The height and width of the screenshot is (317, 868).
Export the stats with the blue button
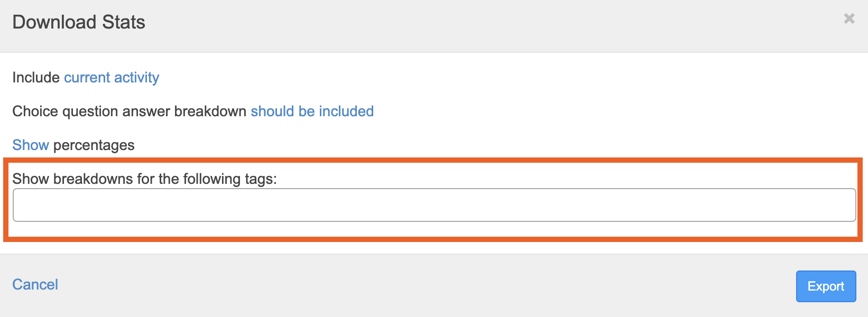tap(826, 286)
